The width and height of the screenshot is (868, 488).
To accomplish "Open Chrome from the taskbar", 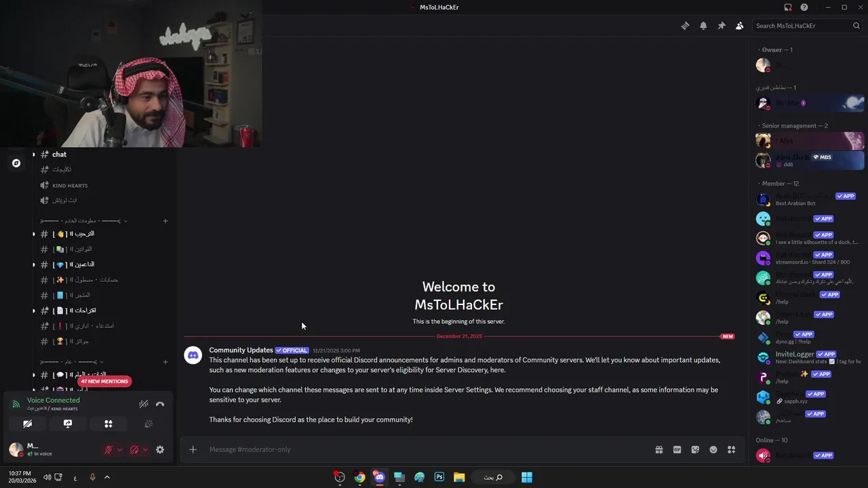I will click(359, 477).
